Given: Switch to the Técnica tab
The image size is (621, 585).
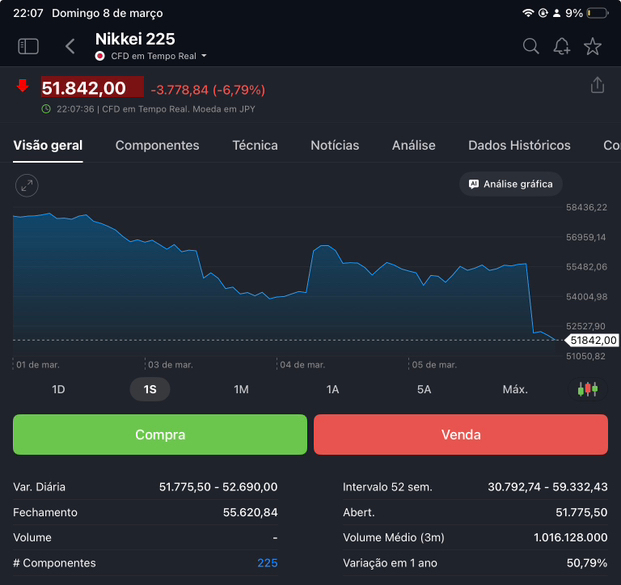Looking at the screenshot, I should [x=255, y=145].
